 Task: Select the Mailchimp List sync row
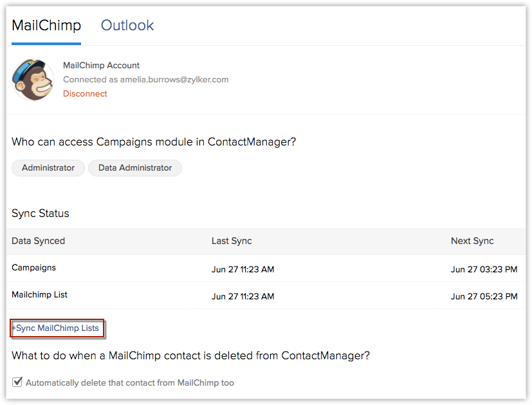pyautogui.click(x=266, y=296)
